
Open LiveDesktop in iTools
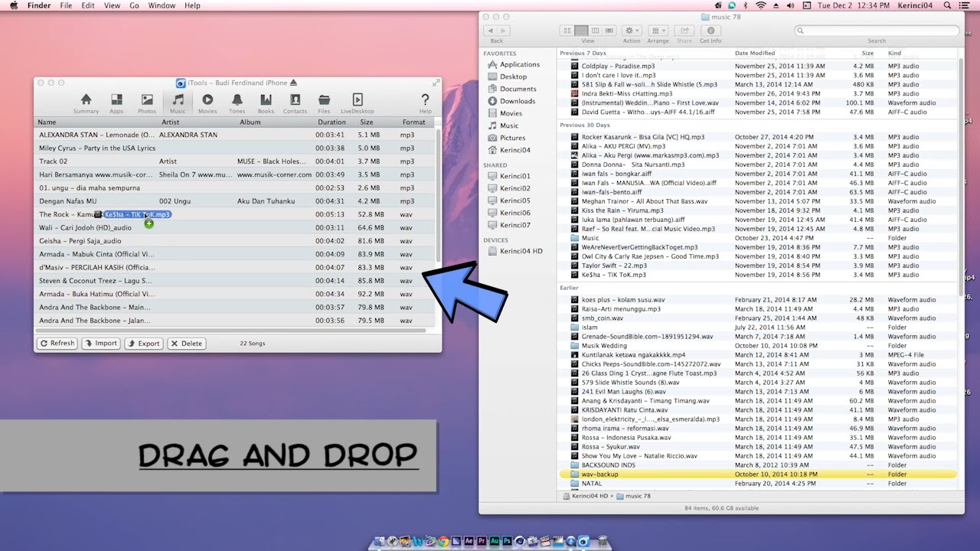pyautogui.click(x=358, y=103)
